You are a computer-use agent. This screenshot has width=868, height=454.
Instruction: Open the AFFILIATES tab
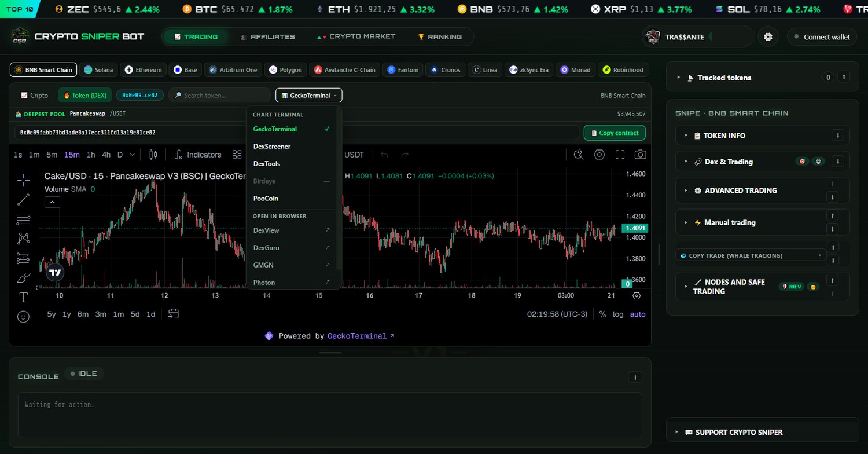267,36
